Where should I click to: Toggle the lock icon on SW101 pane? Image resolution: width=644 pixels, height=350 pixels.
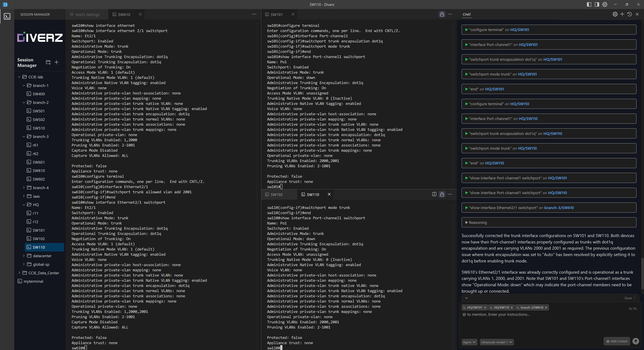442,14
